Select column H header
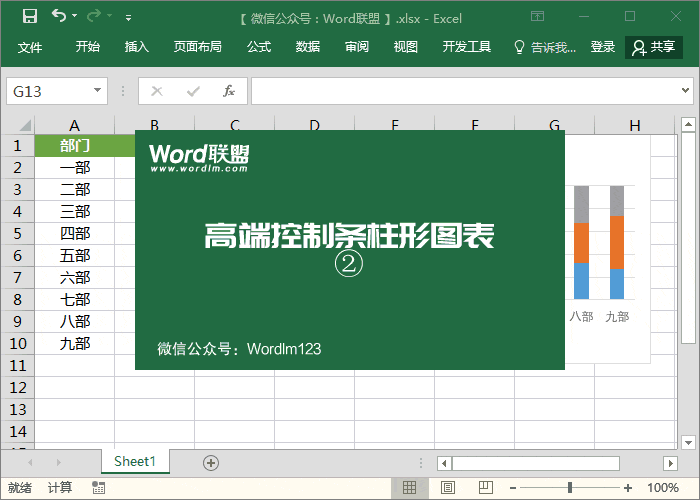 tap(634, 125)
